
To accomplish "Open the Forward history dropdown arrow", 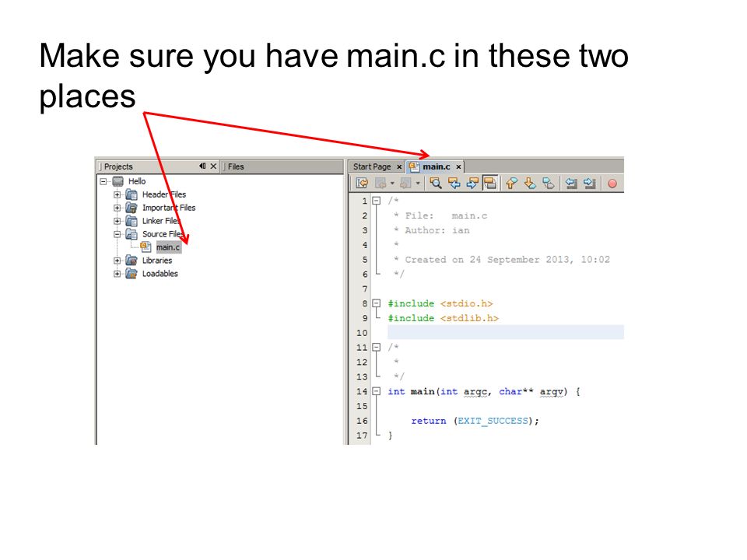I will pyautogui.click(x=417, y=184).
